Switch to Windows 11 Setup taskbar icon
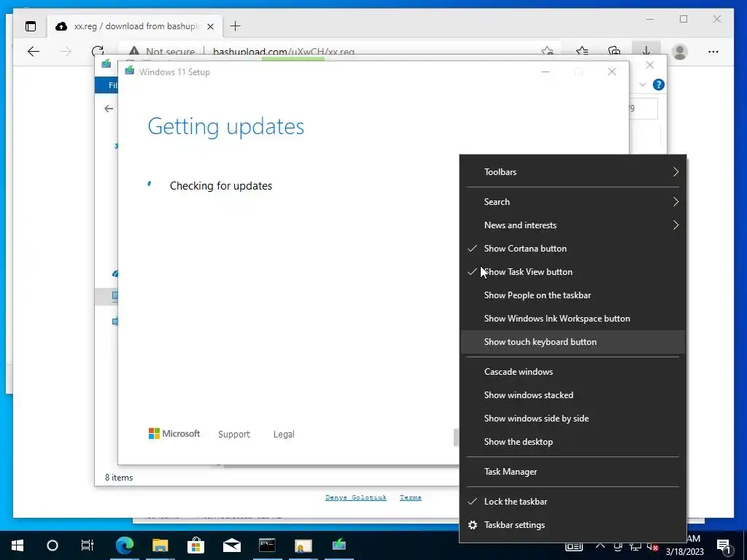Screen dimensions: 747x560 (x=338, y=544)
